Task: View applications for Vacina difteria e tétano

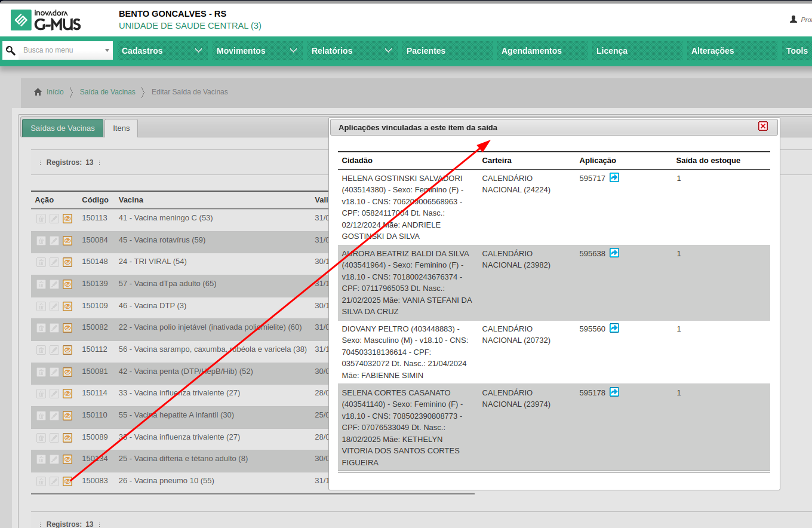Action: pyautogui.click(x=67, y=459)
